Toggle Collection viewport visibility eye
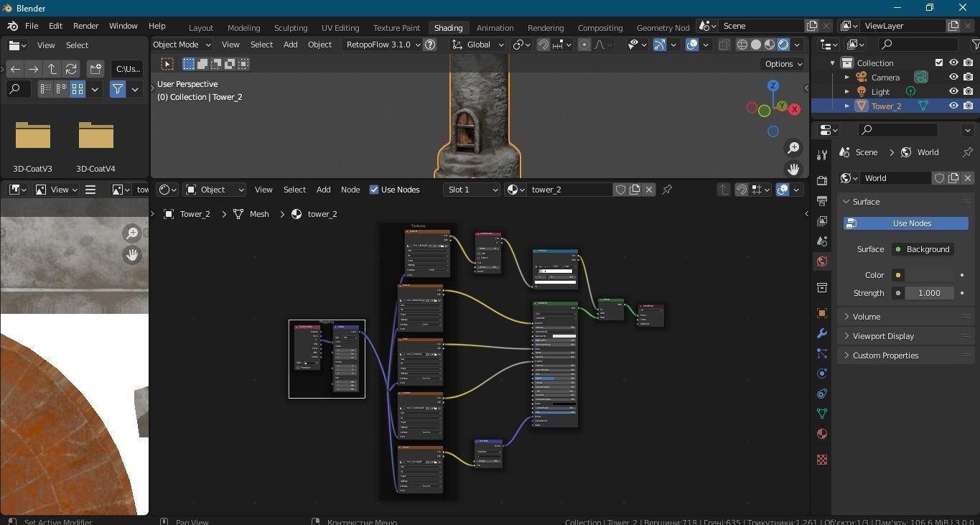This screenshot has width=980, height=525. point(953,62)
